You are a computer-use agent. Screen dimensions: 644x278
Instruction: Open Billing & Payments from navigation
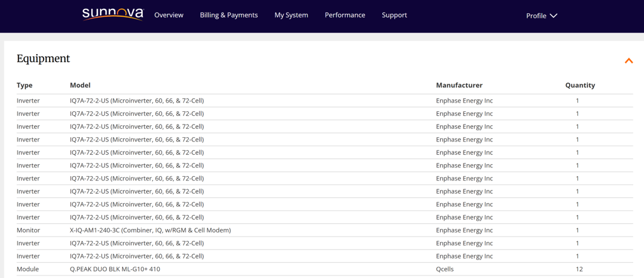[x=228, y=15]
